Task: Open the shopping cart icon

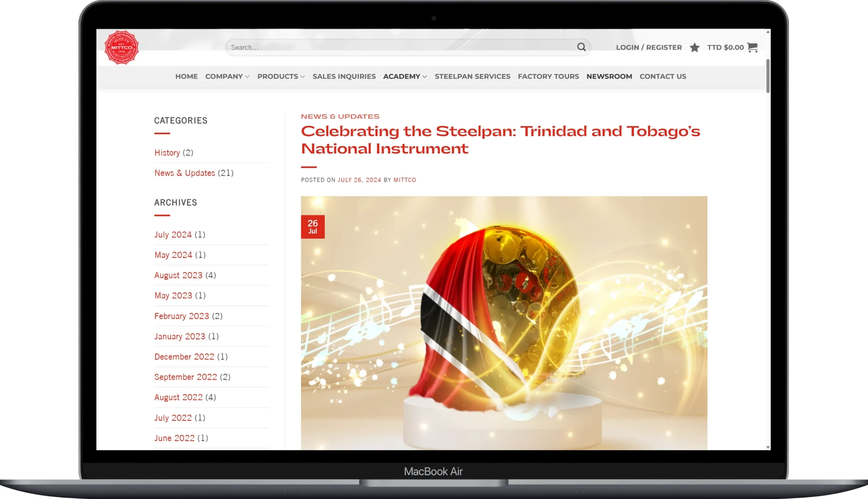Action: [x=752, y=47]
